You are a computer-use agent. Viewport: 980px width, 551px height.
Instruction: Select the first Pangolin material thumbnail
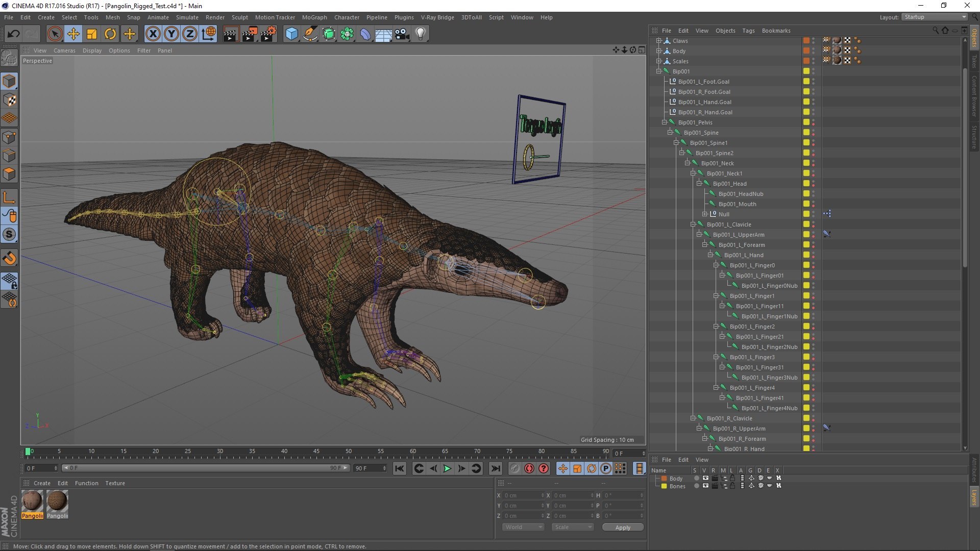tap(32, 501)
